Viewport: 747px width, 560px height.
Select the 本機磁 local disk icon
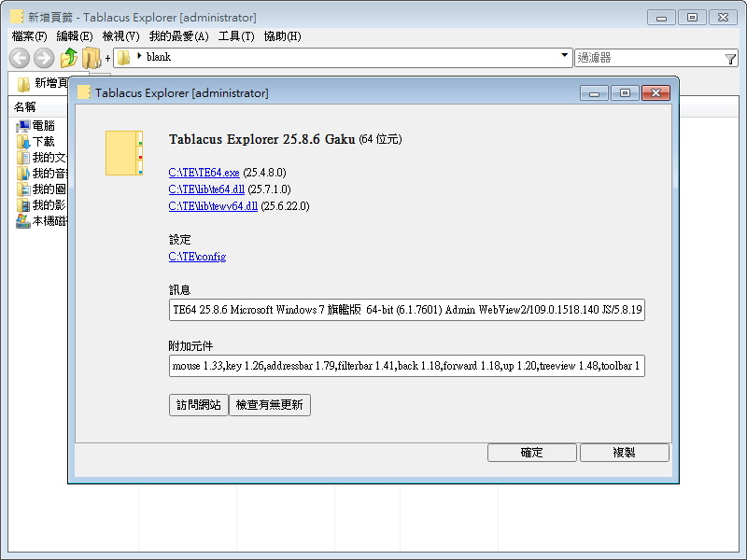(22, 221)
